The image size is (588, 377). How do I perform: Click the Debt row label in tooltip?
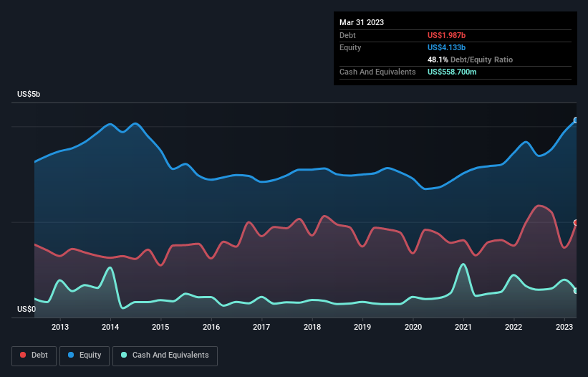[x=347, y=35]
